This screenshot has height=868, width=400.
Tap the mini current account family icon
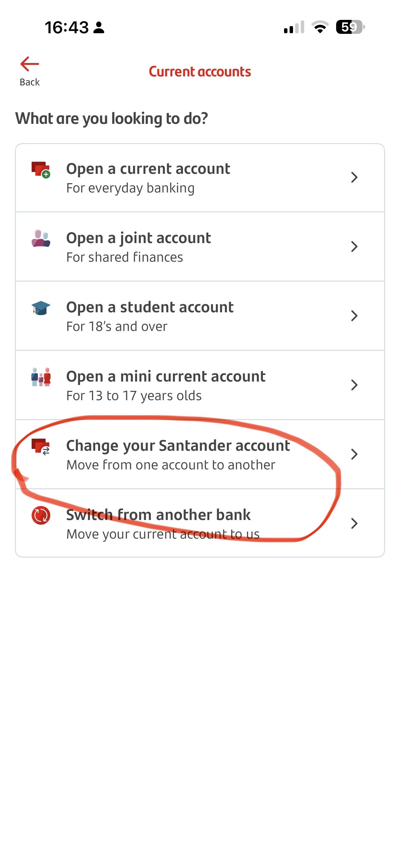coord(41,377)
